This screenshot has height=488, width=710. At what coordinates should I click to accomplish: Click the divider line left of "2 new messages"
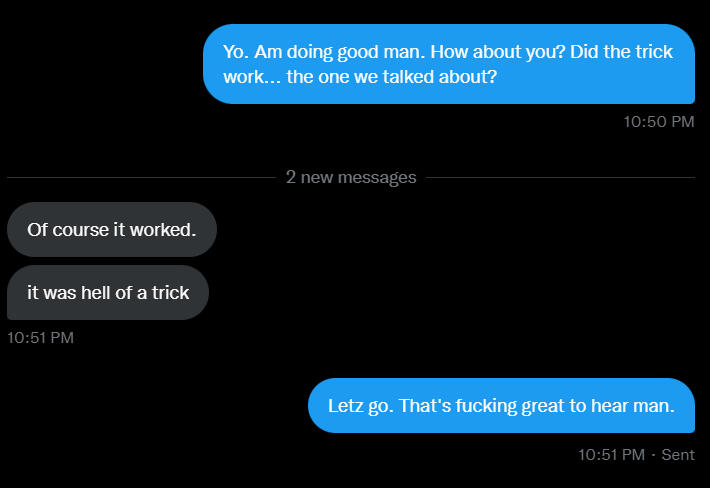(140, 178)
